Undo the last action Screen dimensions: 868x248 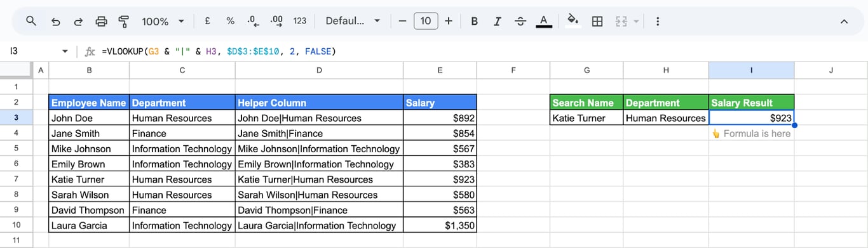pyautogui.click(x=55, y=21)
